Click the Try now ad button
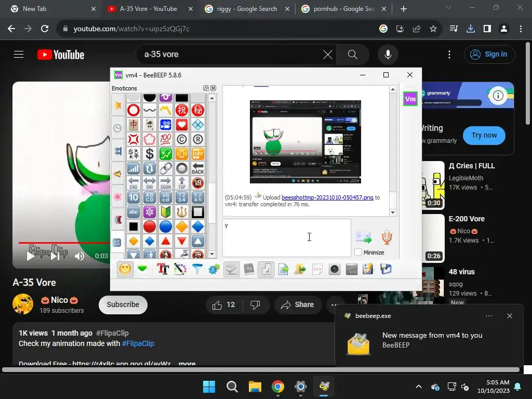This screenshot has width=532, height=399. pyautogui.click(x=484, y=136)
